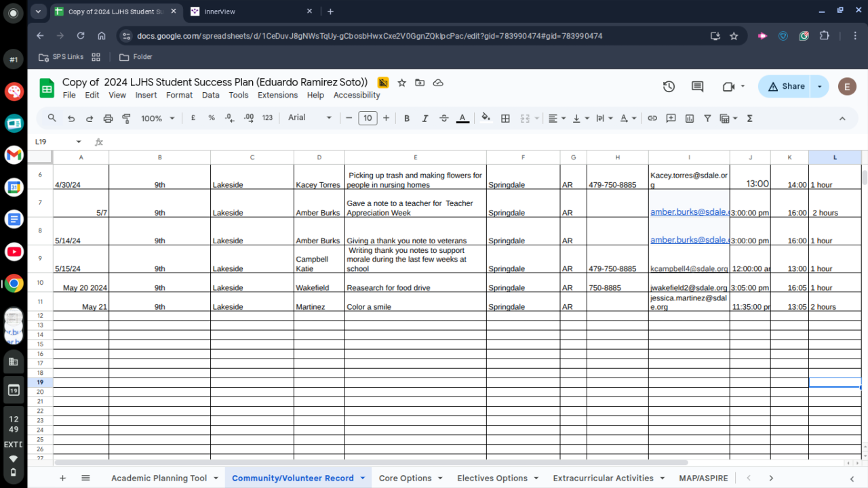The width and height of the screenshot is (868, 488).
Task: Toggle italic formatting
Action: pyautogui.click(x=425, y=118)
